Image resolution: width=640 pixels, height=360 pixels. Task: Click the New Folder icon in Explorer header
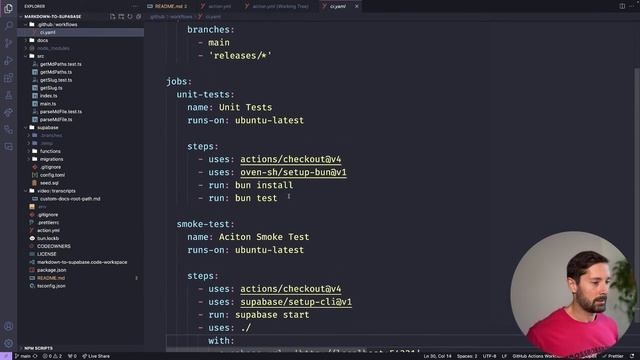click(121, 16)
